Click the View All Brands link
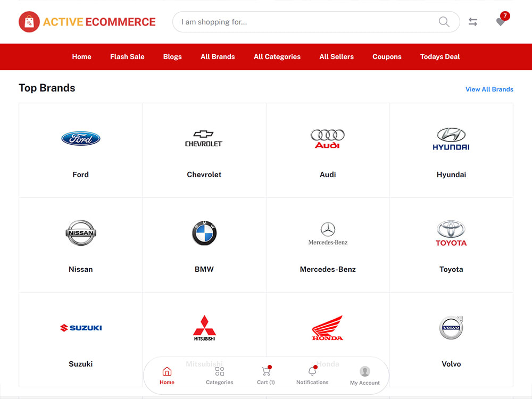This screenshot has height=399, width=532. point(489,89)
